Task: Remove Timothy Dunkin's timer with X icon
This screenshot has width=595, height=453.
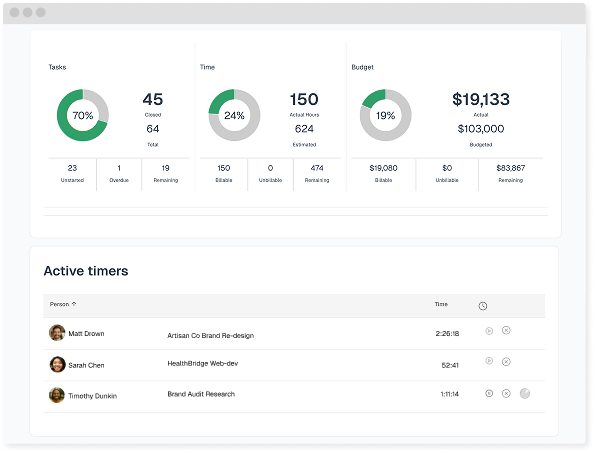Action: (x=506, y=393)
